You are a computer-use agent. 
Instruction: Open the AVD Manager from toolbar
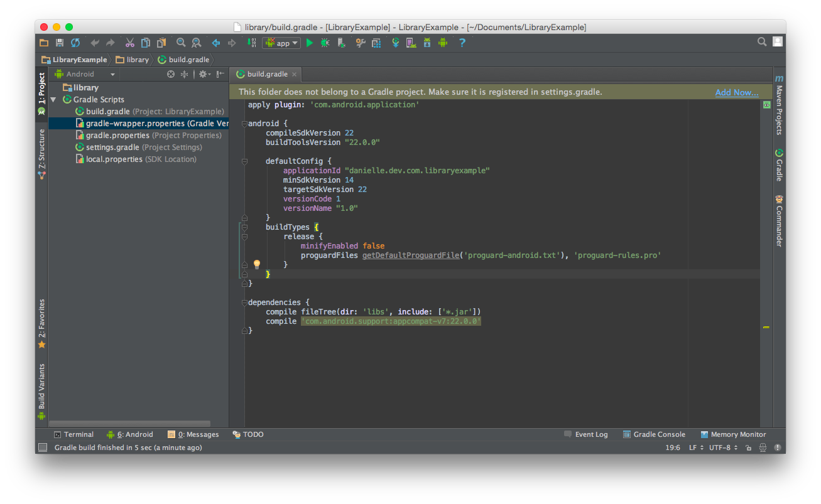(x=411, y=43)
